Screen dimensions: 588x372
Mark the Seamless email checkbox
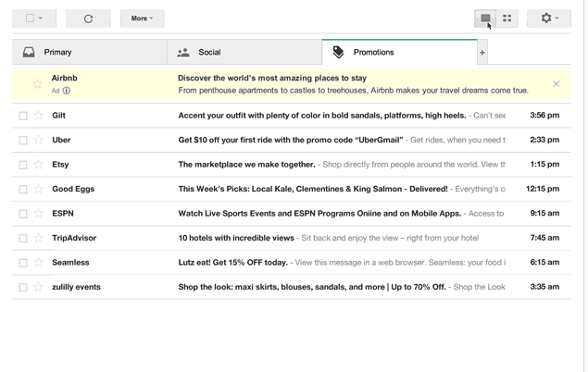click(23, 263)
